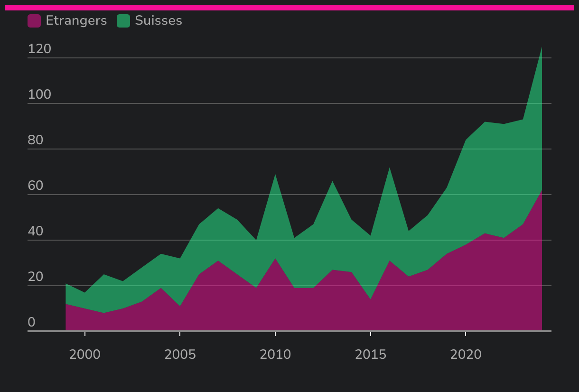Image resolution: width=579 pixels, height=392 pixels.
Task: Click the 20 y-axis value label
Action: pyautogui.click(x=36, y=277)
